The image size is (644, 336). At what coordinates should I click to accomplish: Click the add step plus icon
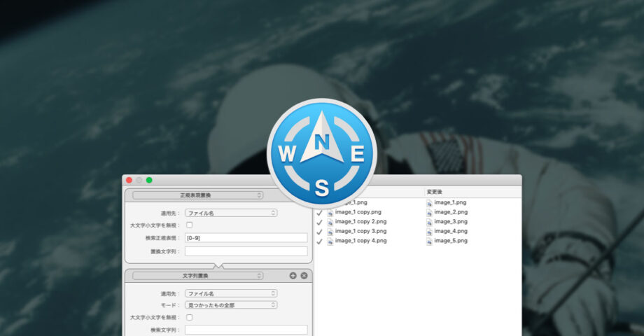293,276
